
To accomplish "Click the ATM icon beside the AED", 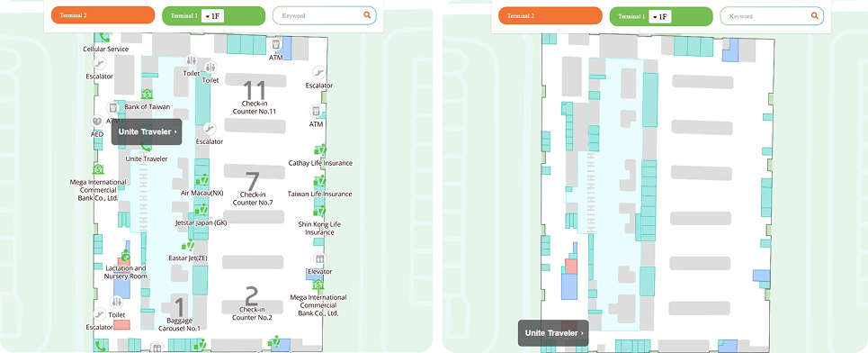I will [x=113, y=107].
